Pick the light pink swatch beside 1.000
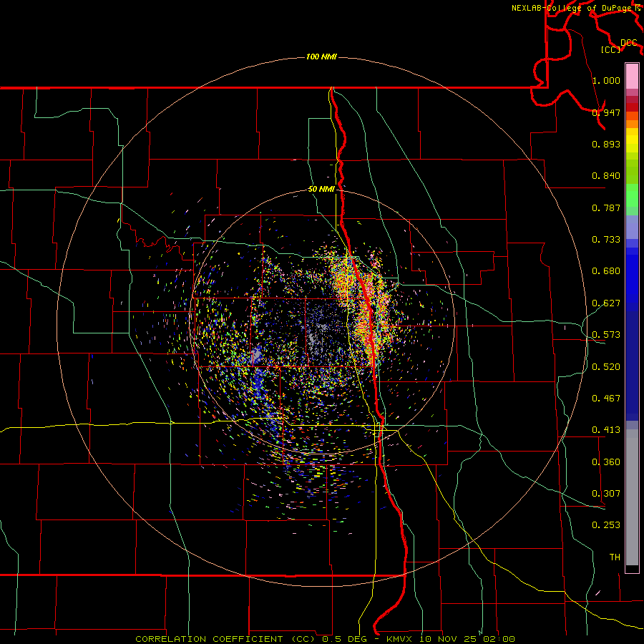This screenshot has height=644, width=644. [632, 77]
